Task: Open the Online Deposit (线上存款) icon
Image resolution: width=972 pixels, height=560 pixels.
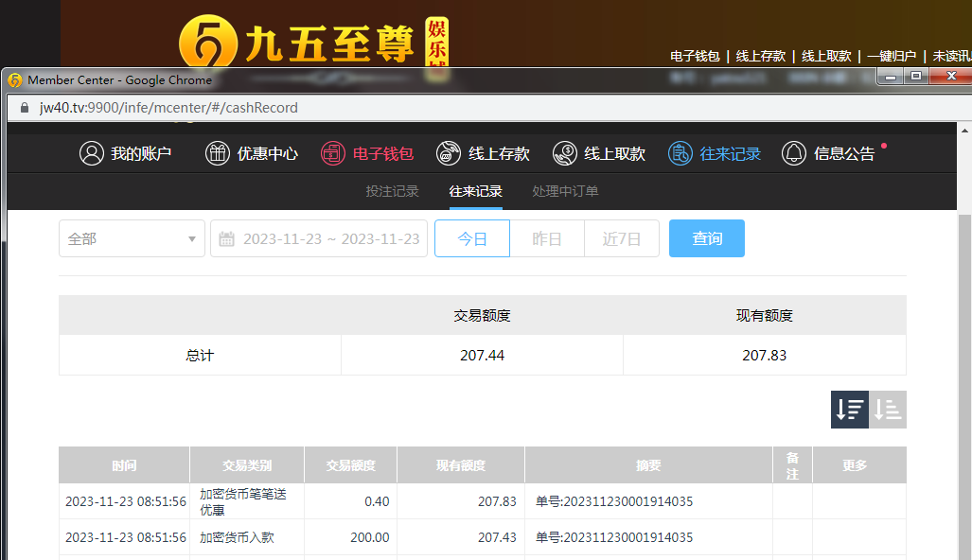Action: [449, 153]
